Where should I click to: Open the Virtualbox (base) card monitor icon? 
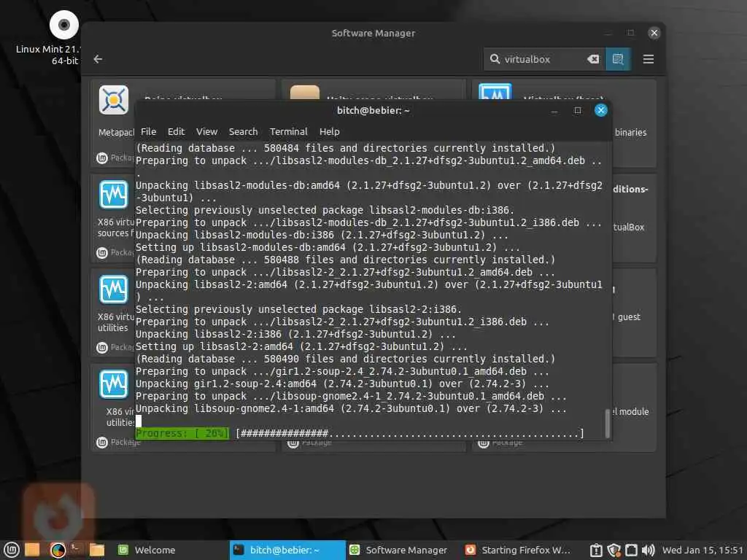[x=495, y=91]
